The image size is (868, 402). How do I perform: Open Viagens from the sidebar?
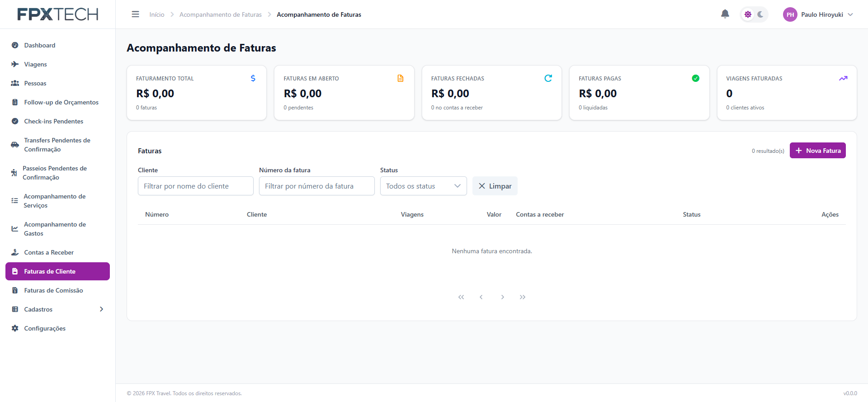click(57, 64)
